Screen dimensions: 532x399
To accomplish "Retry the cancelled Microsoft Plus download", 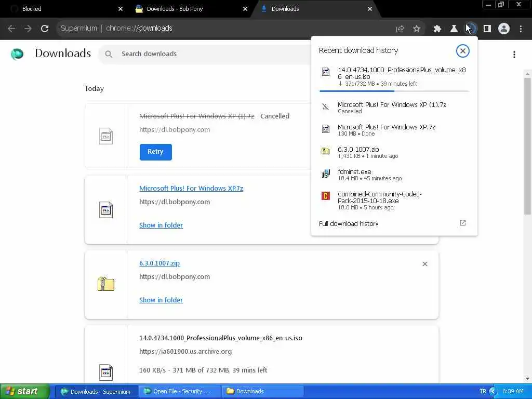I will coord(155,152).
